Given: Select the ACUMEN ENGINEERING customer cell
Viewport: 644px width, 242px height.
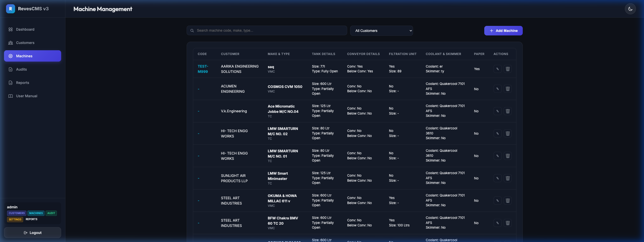Looking at the screenshot, I should tap(233, 89).
